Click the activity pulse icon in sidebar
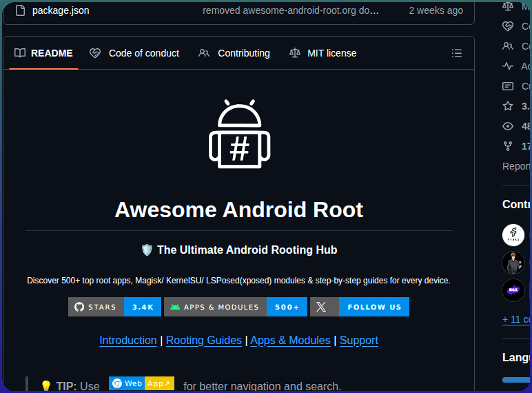The width and height of the screenshot is (532, 393). (508, 65)
